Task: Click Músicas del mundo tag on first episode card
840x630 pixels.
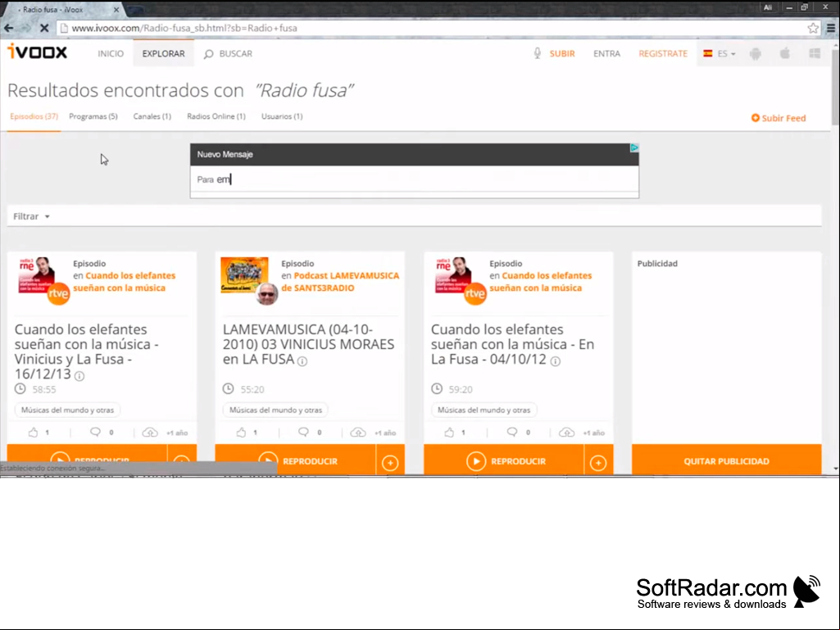Action: click(67, 410)
